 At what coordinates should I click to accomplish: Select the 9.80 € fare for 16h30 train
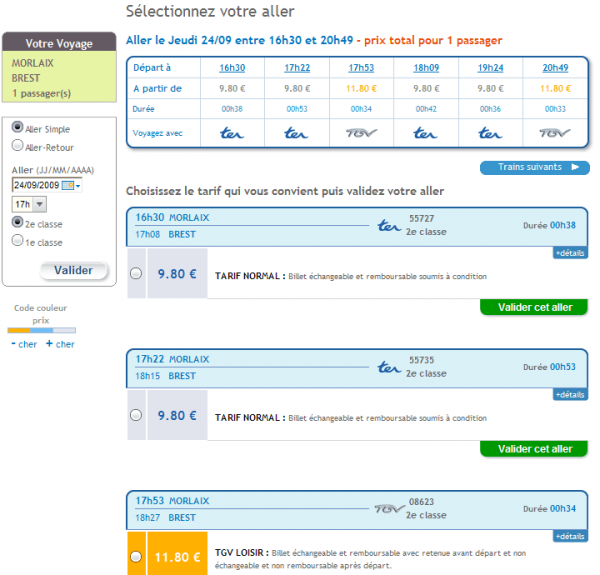coord(135,274)
